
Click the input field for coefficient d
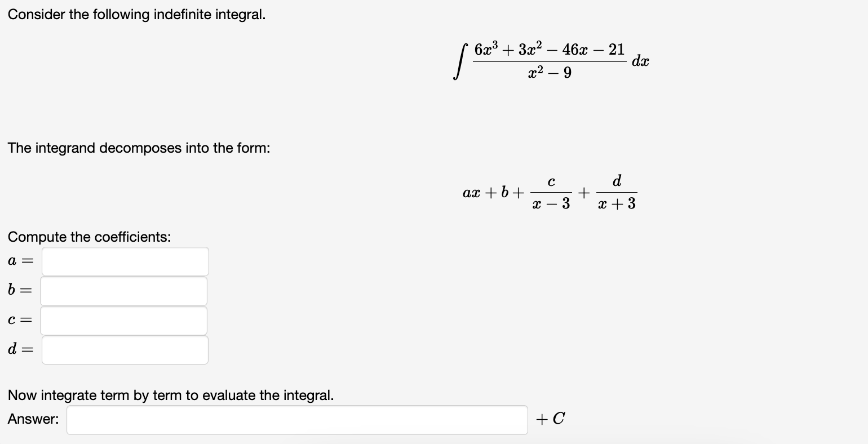125,349
